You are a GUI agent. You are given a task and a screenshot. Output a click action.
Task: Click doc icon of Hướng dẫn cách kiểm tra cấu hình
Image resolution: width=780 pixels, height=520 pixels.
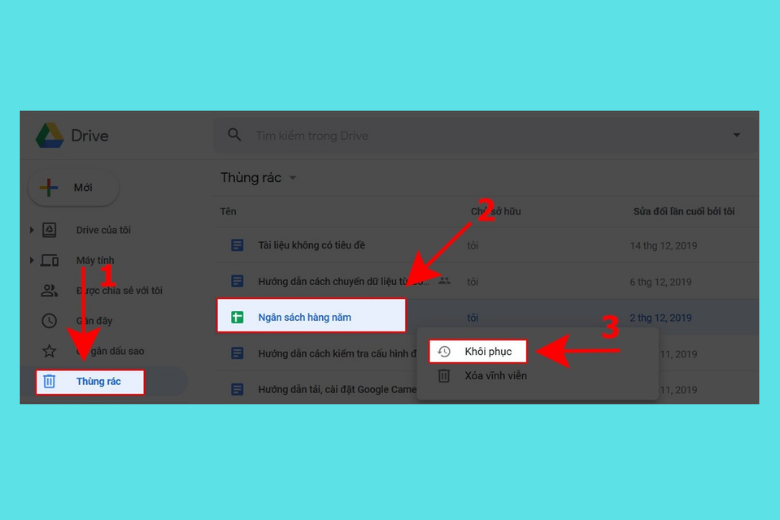(x=237, y=354)
